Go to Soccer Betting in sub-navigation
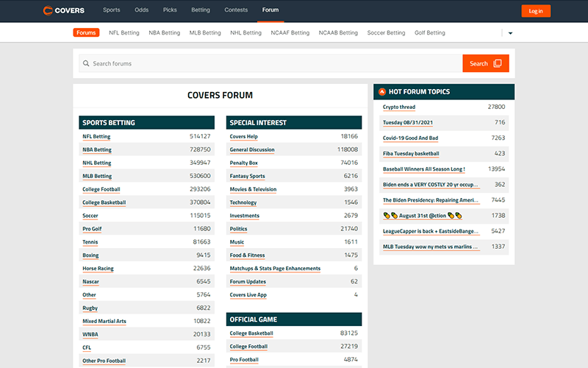 click(x=387, y=32)
